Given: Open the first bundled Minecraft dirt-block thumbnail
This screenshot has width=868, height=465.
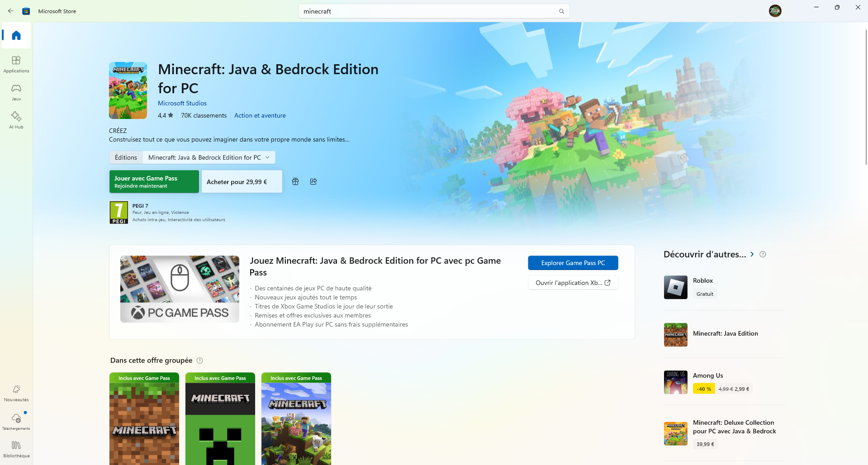Looking at the screenshot, I should click(144, 419).
